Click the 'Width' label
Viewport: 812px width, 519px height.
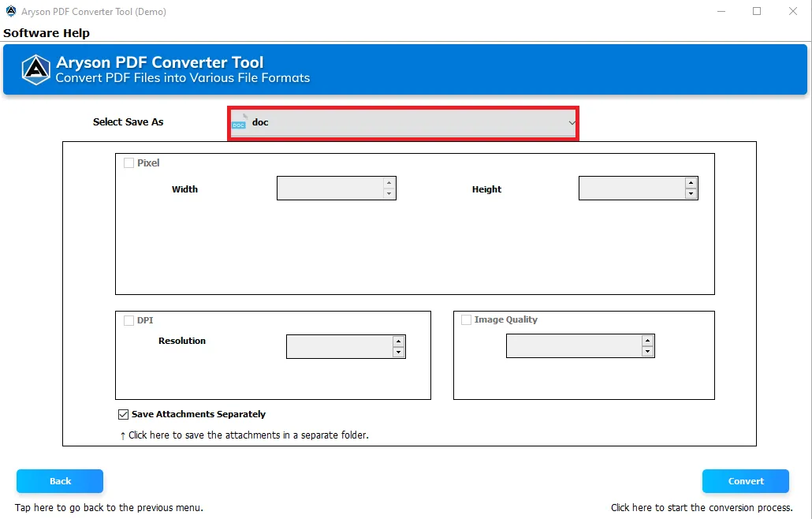[185, 189]
